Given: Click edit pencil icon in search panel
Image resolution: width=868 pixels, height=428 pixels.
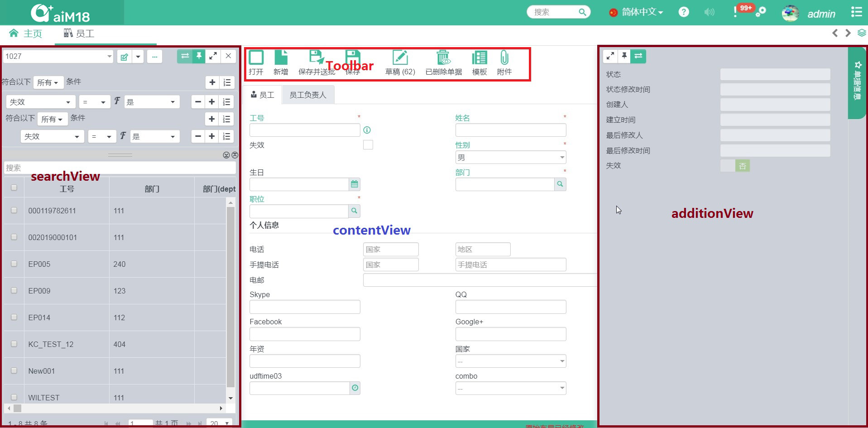Looking at the screenshot, I should [124, 57].
